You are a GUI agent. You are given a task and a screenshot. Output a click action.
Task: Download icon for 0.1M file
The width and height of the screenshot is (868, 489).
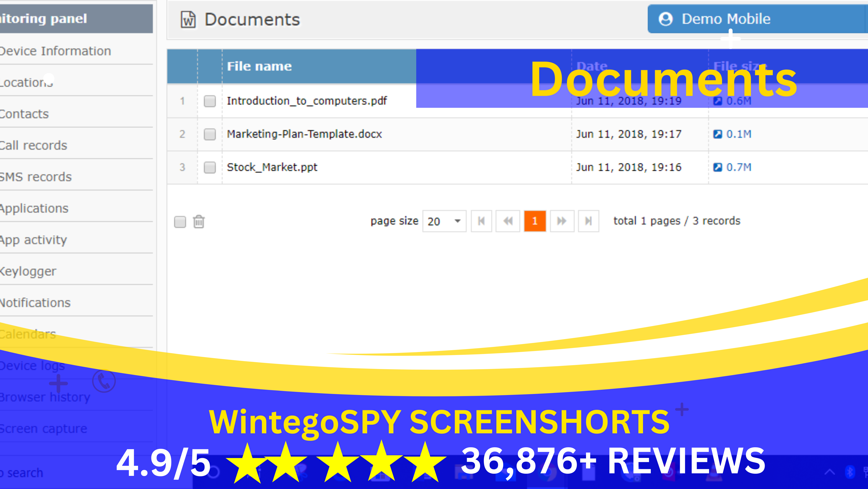click(718, 134)
